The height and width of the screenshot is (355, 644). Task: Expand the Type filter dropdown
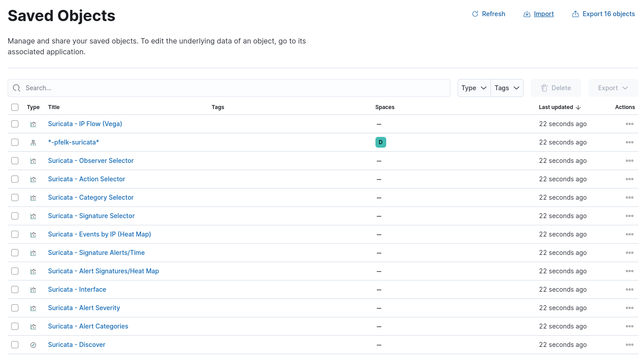[x=474, y=88]
